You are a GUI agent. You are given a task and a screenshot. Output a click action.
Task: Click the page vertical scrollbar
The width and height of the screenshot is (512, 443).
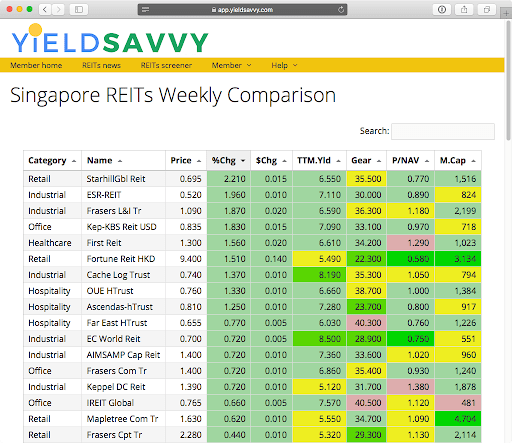pos(508,80)
